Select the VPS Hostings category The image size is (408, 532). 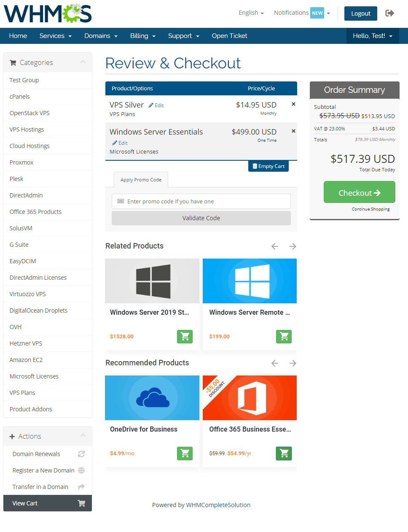(x=48, y=130)
